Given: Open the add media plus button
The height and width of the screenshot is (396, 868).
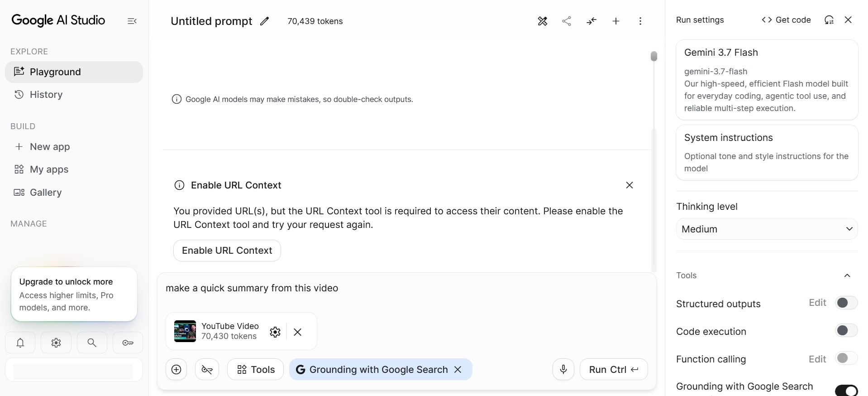Looking at the screenshot, I should pos(176,370).
